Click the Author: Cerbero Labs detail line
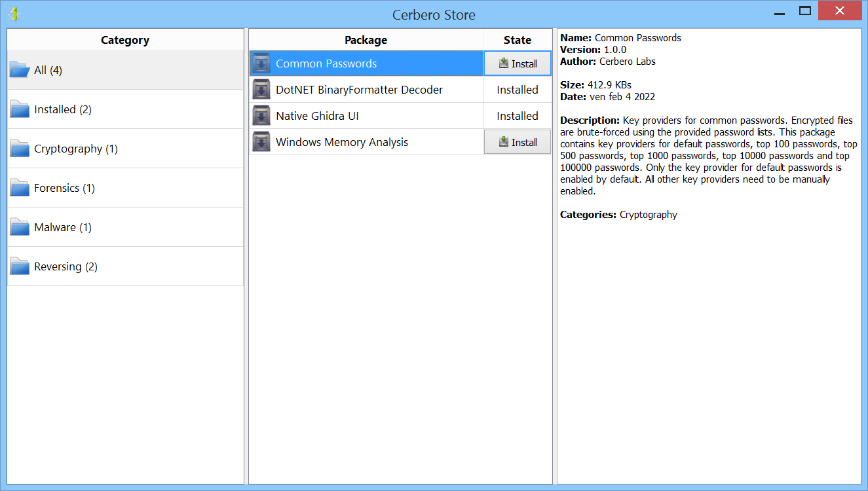868x491 pixels. [608, 62]
